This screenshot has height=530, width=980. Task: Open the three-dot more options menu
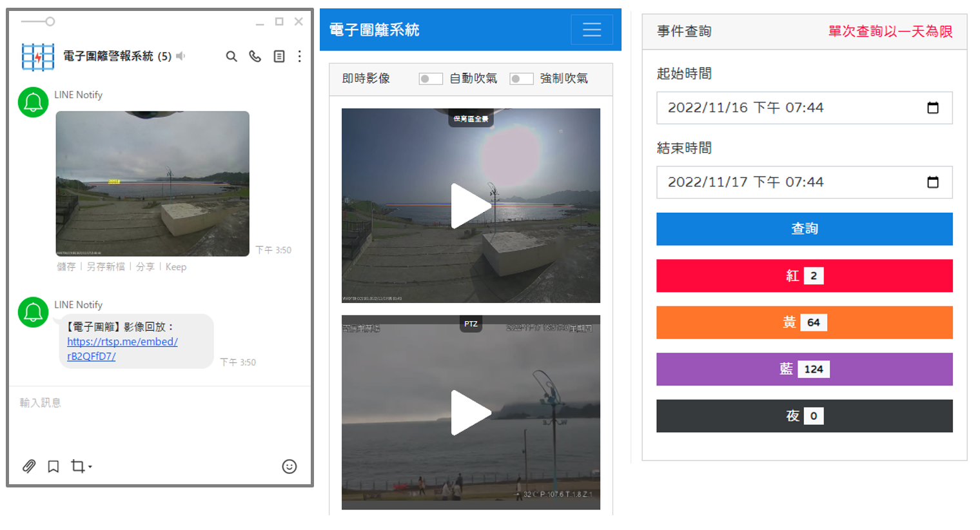300,57
